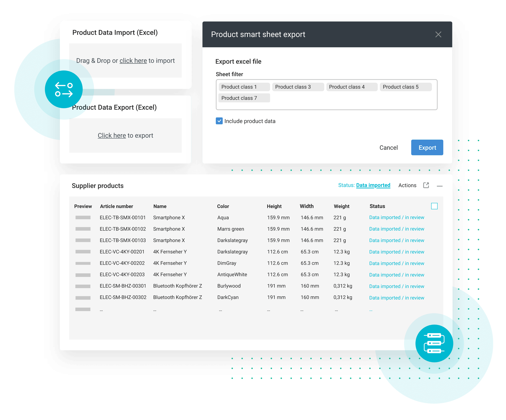
Task: Select the Product class 3 filter tag
Action: 298,87
